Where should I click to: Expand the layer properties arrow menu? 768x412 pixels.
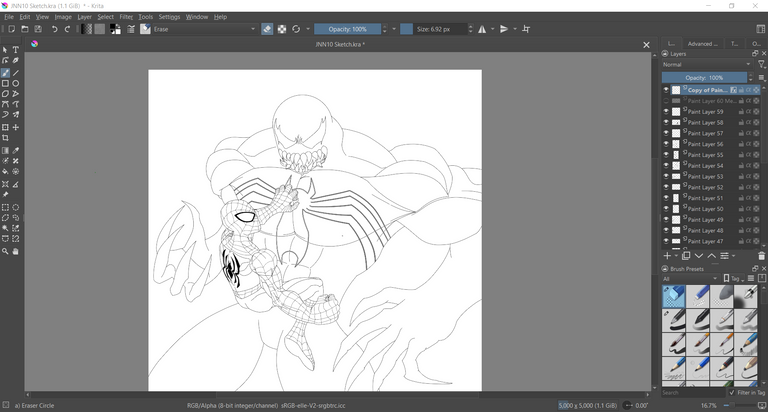733,256
